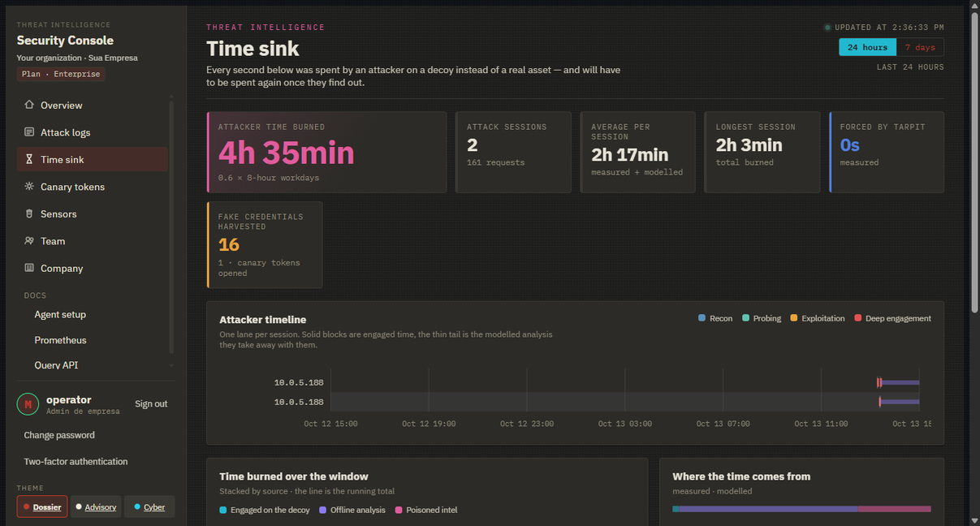Click the Sensors icon in sidebar
Screen dimensions: 980x526
[x=29, y=213]
